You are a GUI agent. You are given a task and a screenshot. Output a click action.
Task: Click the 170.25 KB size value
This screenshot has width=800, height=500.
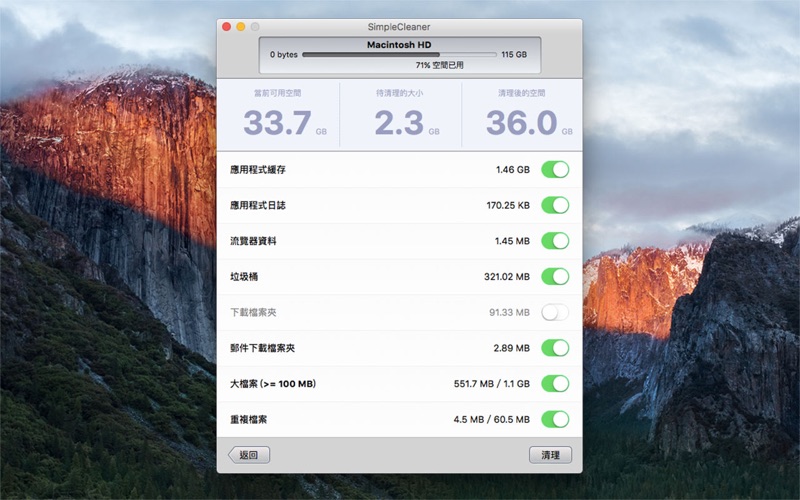pyautogui.click(x=508, y=205)
